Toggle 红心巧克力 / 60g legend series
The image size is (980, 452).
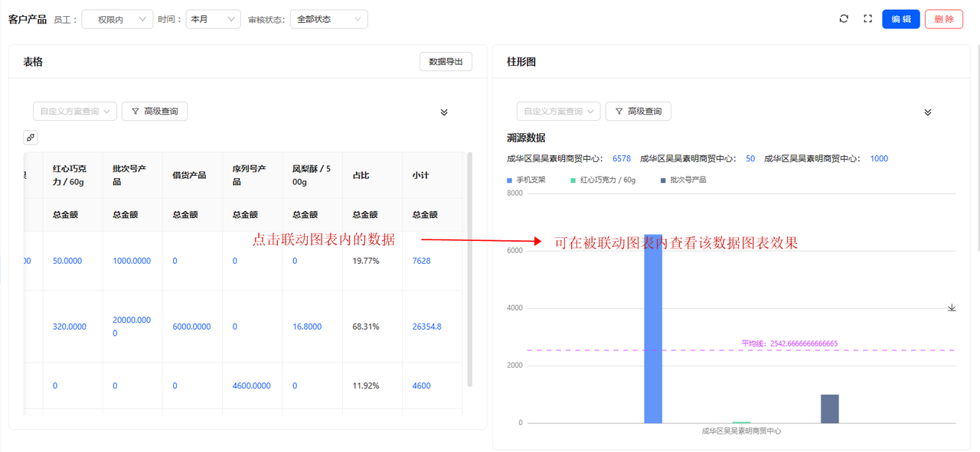click(x=603, y=180)
